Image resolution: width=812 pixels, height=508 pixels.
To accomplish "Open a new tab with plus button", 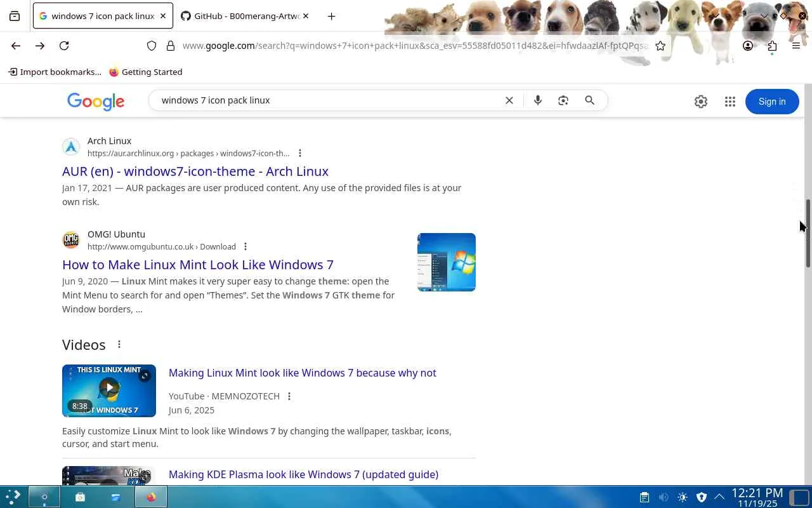I will [x=331, y=17].
